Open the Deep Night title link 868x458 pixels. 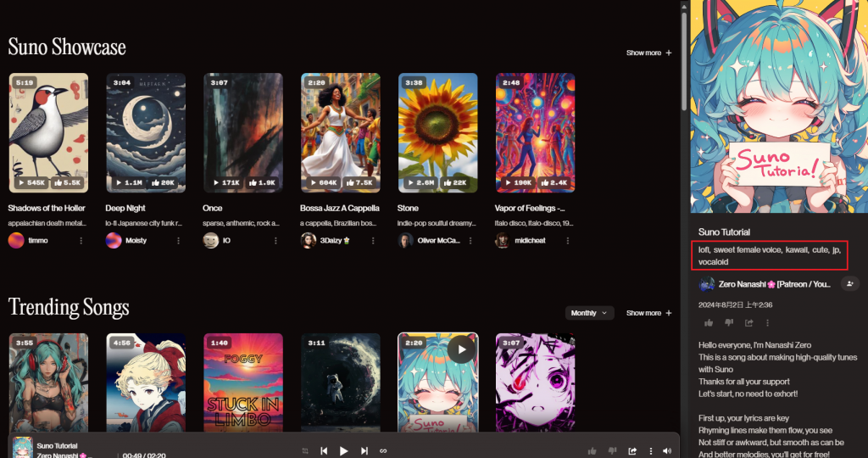[x=125, y=209]
